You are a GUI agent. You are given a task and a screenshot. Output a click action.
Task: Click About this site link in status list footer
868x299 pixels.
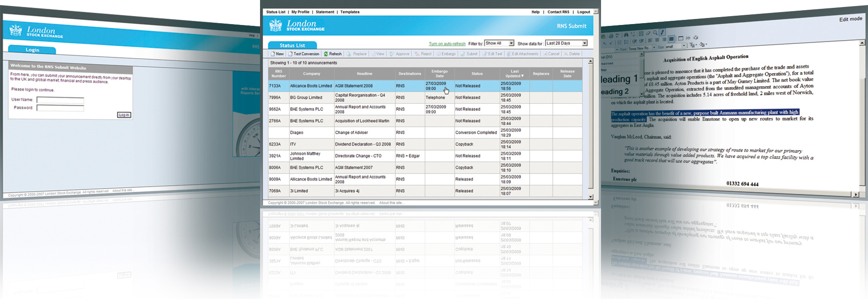(391, 203)
